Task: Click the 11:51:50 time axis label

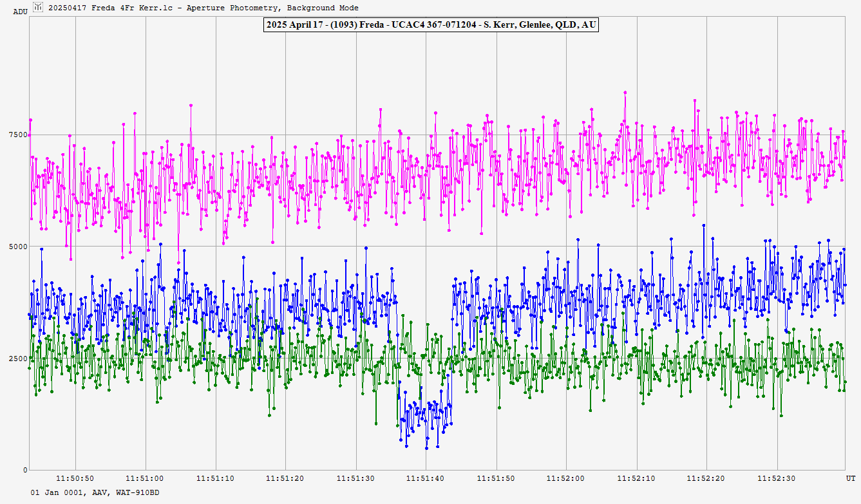Action: pyautogui.click(x=497, y=478)
